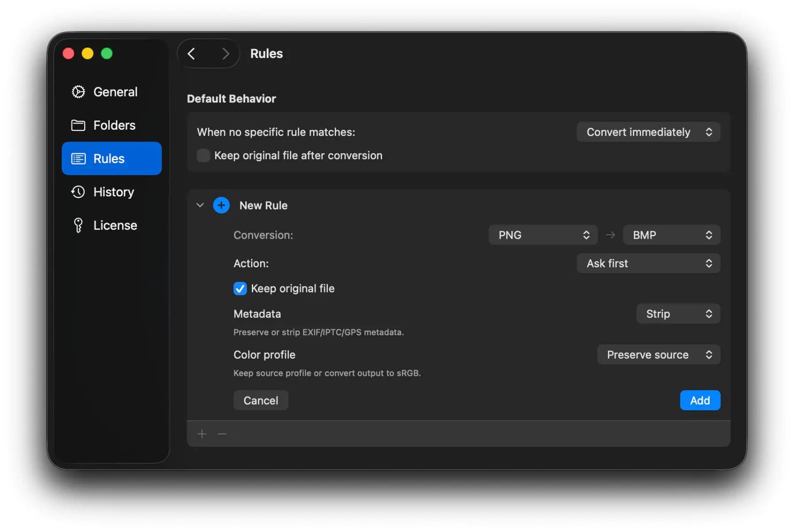Collapse the New Rule section chevron
This screenshot has height=532, width=794.
[x=200, y=205]
